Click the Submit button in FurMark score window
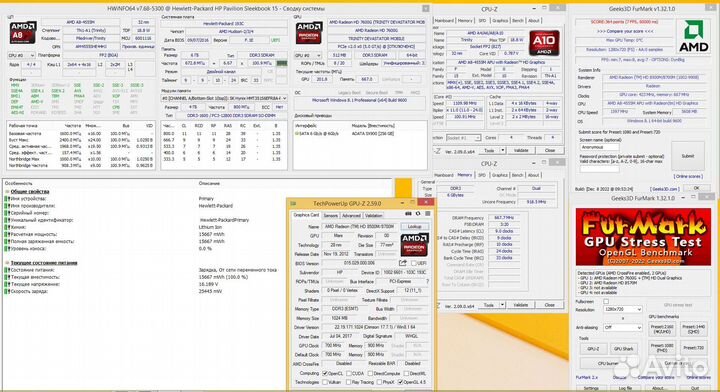Image resolution: width=720 pixels, height=392 pixels. [688, 156]
